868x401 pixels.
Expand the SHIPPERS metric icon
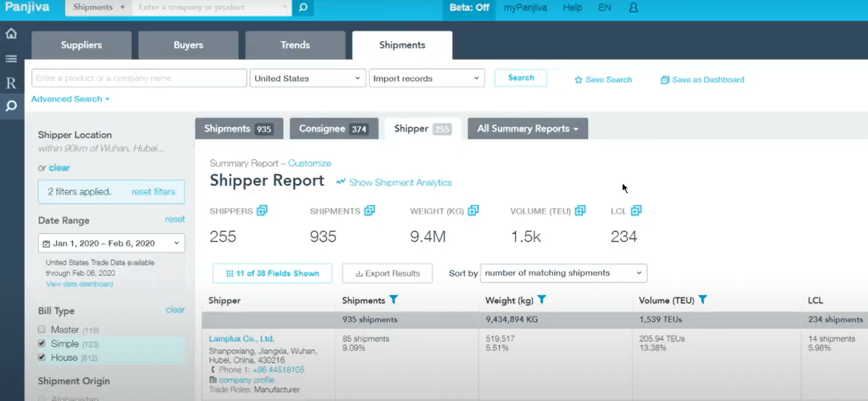click(262, 211)
